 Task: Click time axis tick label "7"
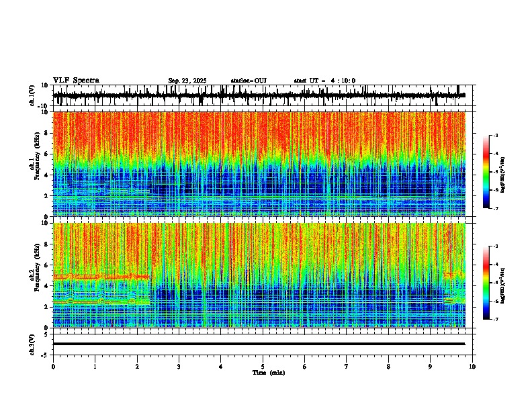tap(347, 367)
